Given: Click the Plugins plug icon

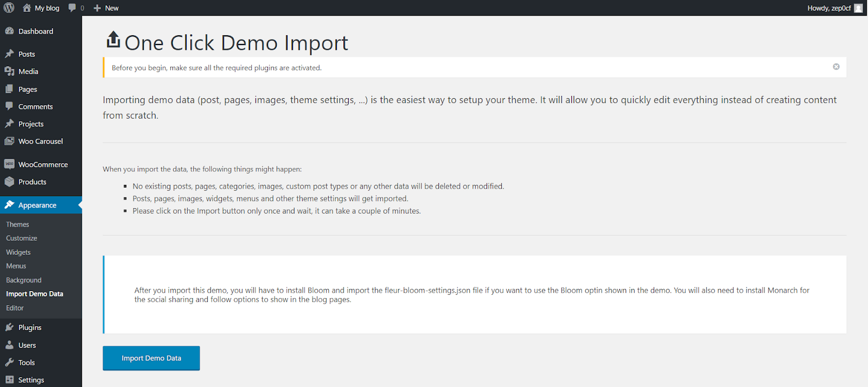Looking at the screenshot, I should tap(9, 327).
